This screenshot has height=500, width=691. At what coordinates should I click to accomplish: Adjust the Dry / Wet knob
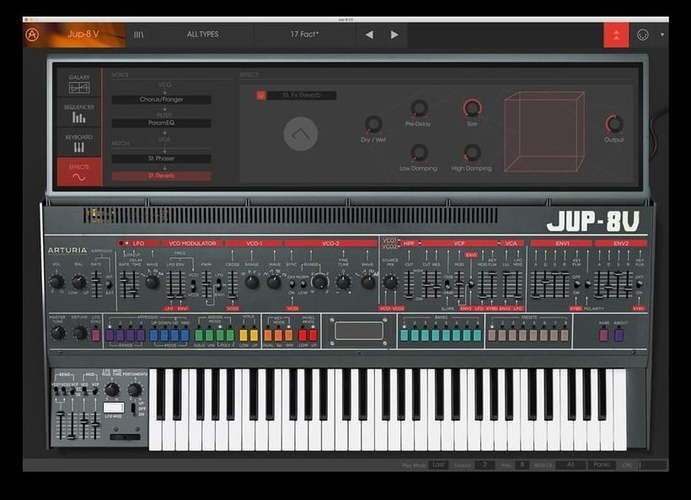(373, 125)
